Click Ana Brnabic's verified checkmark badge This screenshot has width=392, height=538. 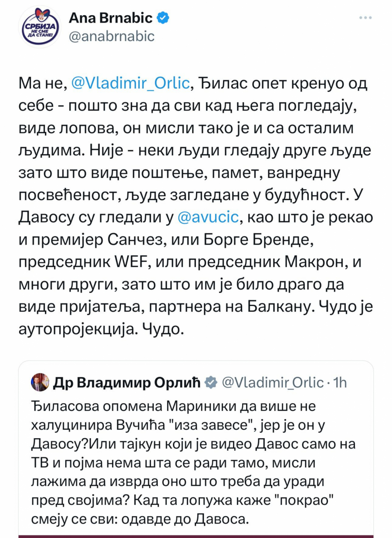coord(162,17)
